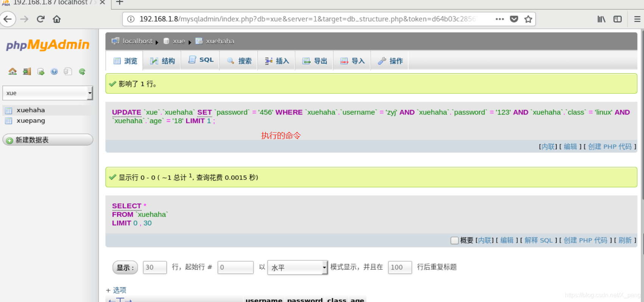Open phpMyAdmin documentation help icon
Image resolution: width=644 pixels, height=302 pixels.
point(54,71)
